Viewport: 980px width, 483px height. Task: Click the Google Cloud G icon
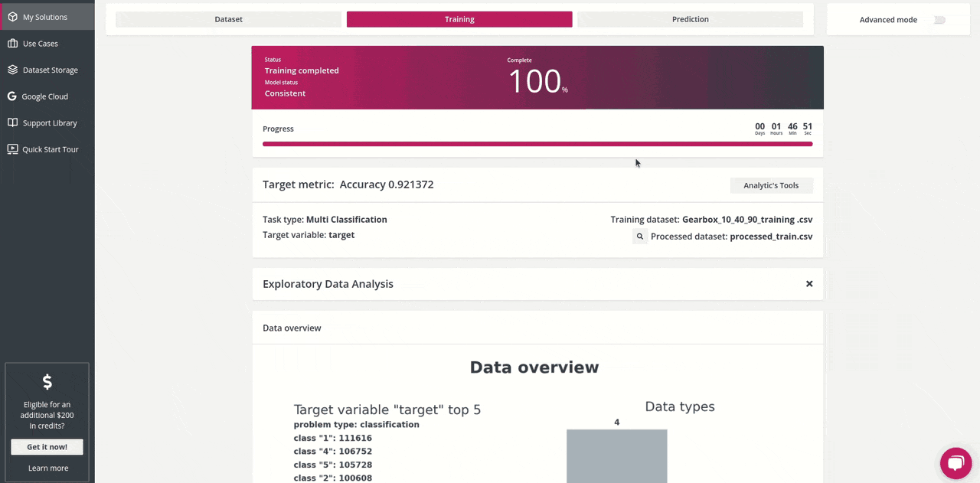click(12, 96)
